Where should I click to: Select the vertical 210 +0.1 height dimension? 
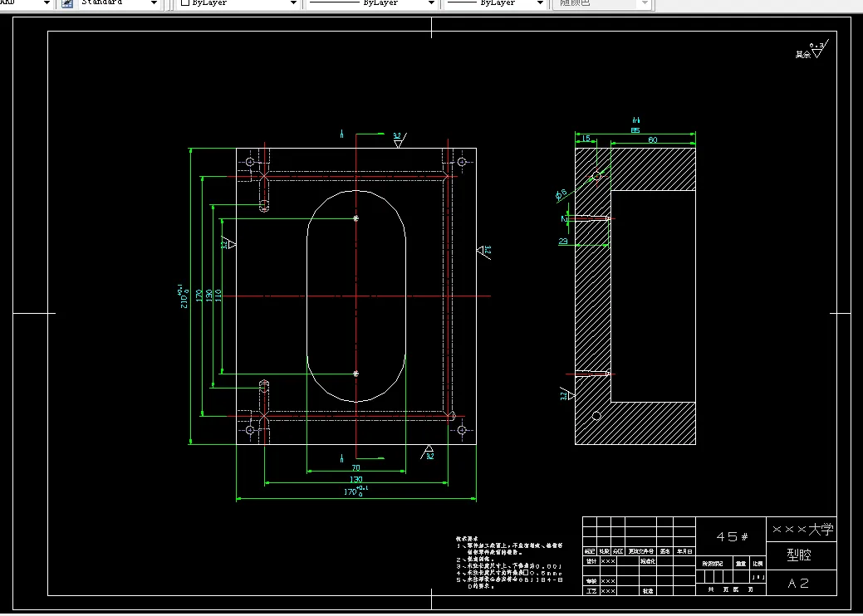[183, 296]
